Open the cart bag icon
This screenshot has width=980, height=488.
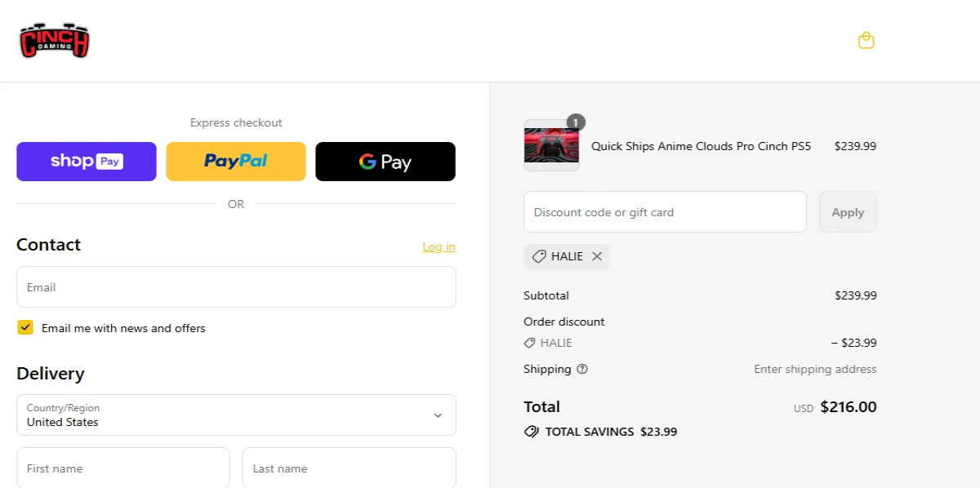point(866,39)
